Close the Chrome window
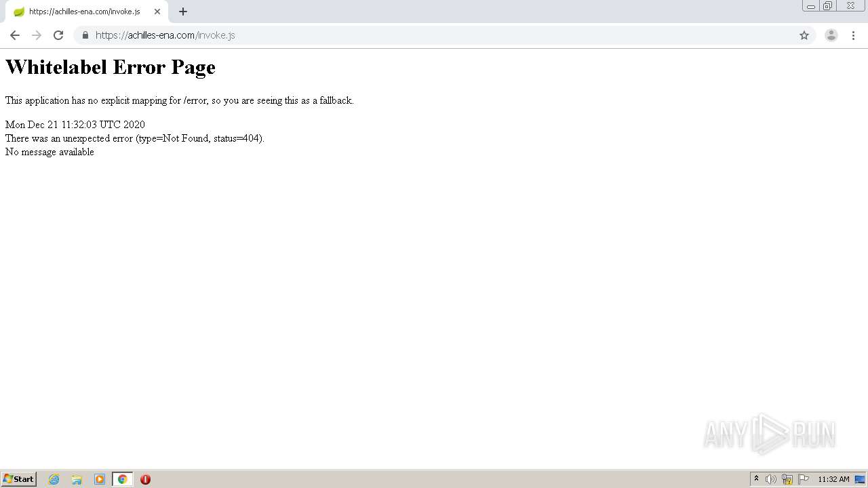 (x=850, y=6)
